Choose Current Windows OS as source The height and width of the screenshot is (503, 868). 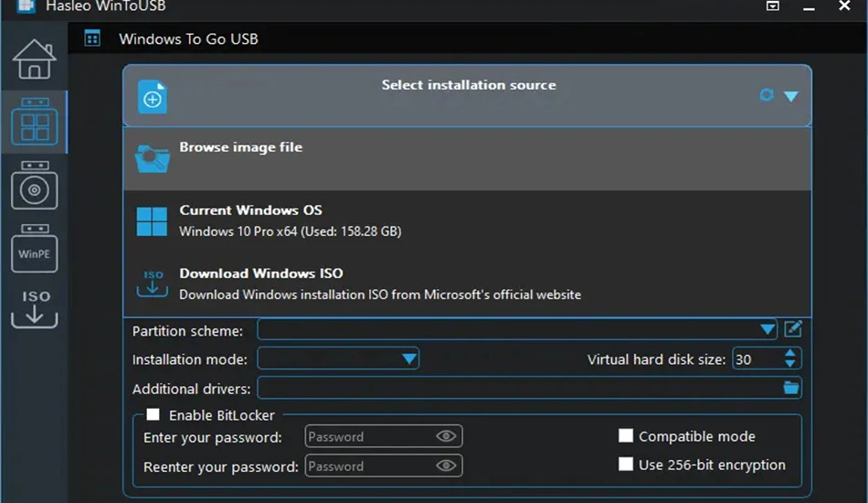tap(467, 221)
